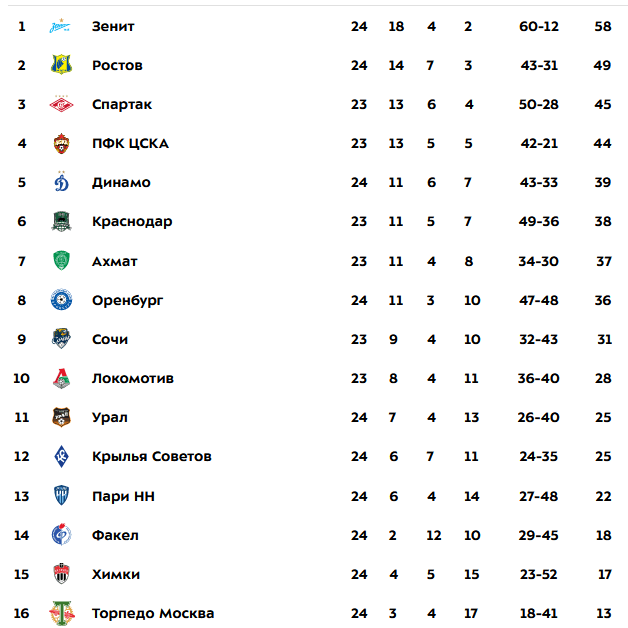
Task: Select the Факел team name
Action: pos(115,535)
